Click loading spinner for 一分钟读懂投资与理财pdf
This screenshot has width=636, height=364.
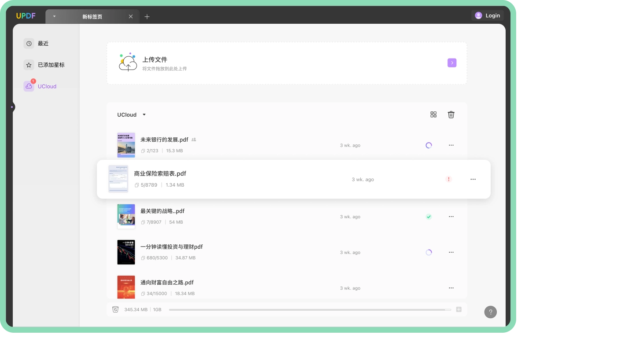click(429, 252)
